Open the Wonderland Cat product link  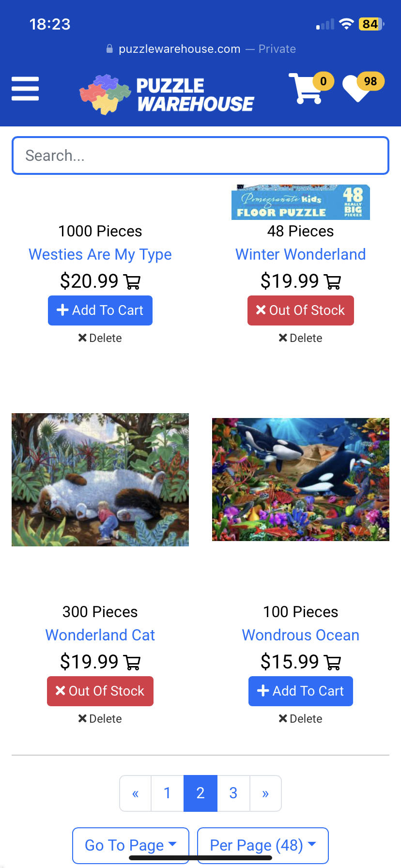[x=100, y=635]
